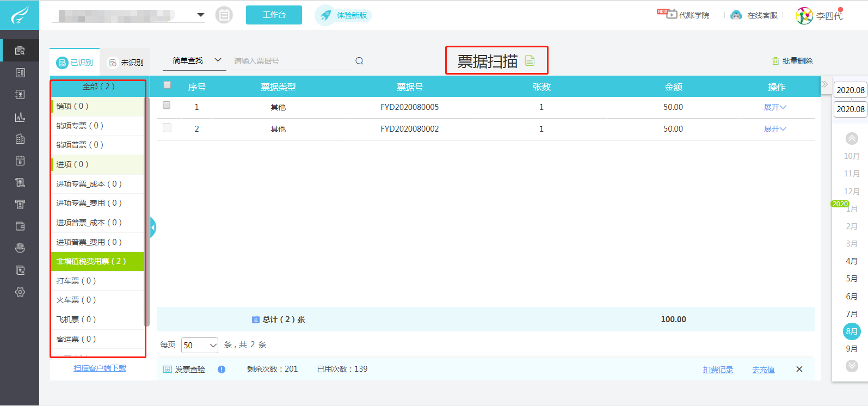Tick the checkbox for row FYD2020080002
The width and height of the screenshot is (868, 406).
tap(167, 127)
